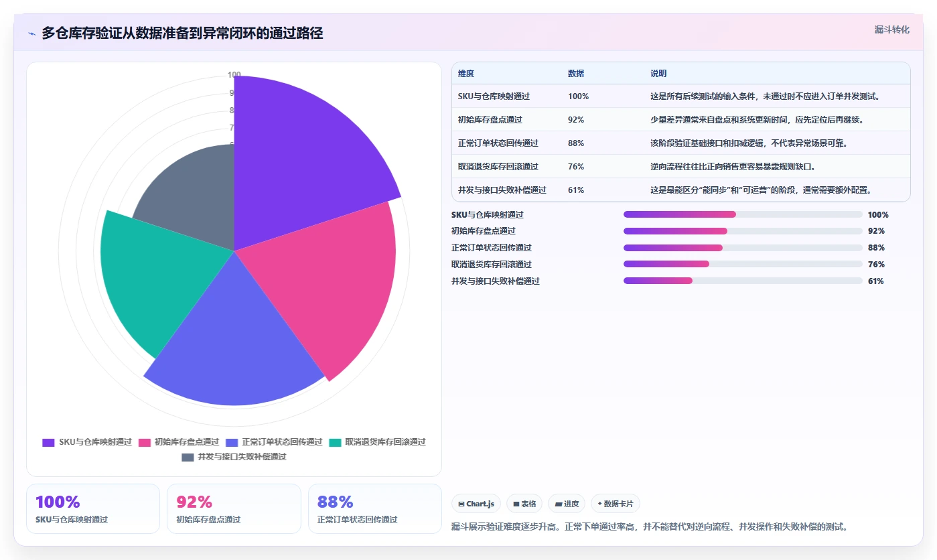Click the 初始库存盘点通过 progress bar
The height and width of the screenshot is (560, 937).
(x=743, y=231)
